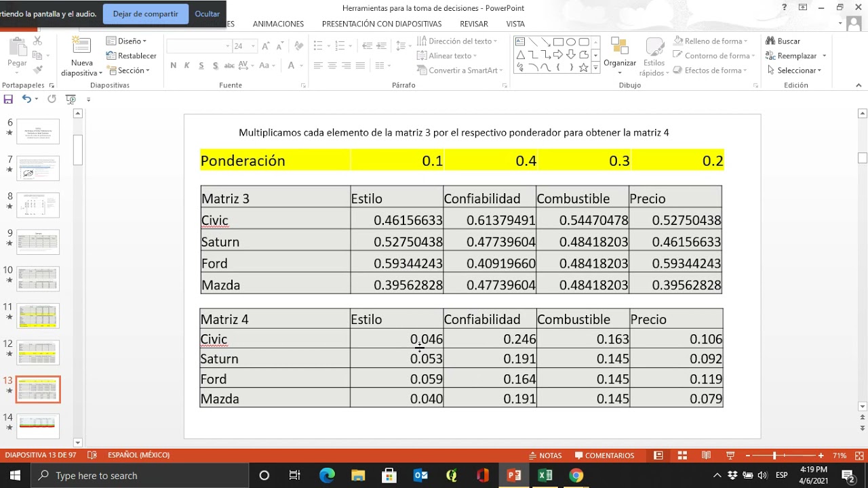
Task: Select slide 14 thumbnail
Action: (38, 426)
